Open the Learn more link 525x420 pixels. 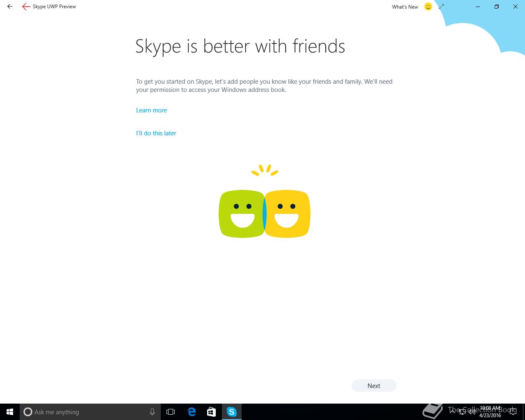point(151,110)
